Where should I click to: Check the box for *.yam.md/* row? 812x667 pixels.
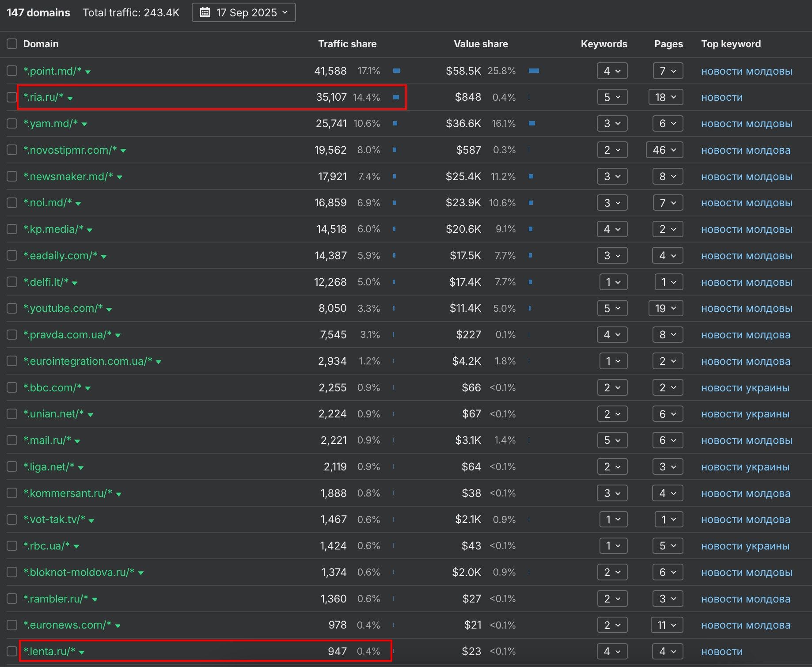[12, 124]
